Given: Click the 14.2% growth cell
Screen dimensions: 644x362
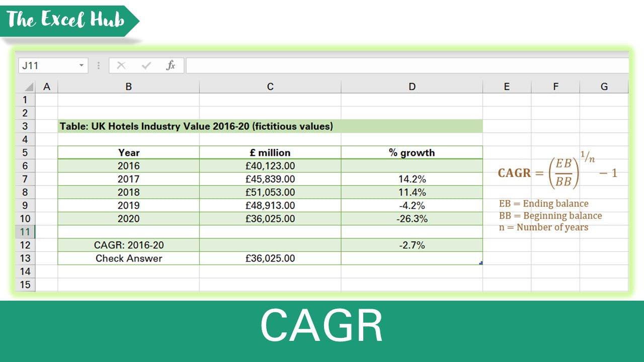Looking at the screenshot, I should point(412,179).
